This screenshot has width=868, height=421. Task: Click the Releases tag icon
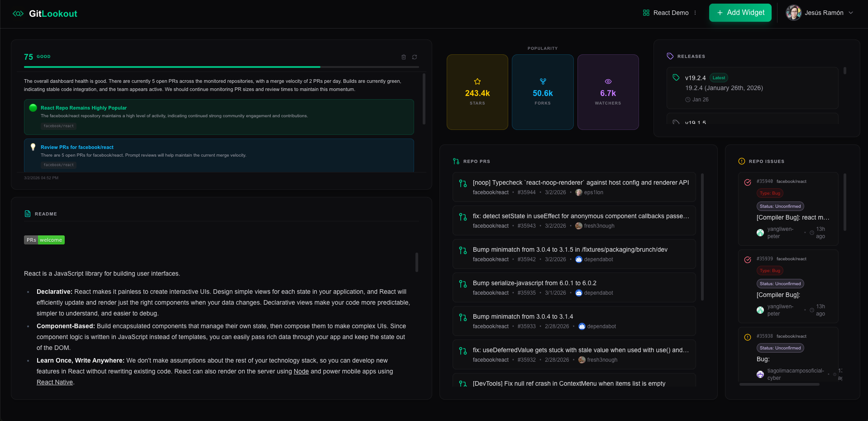(x=670, y=56)
